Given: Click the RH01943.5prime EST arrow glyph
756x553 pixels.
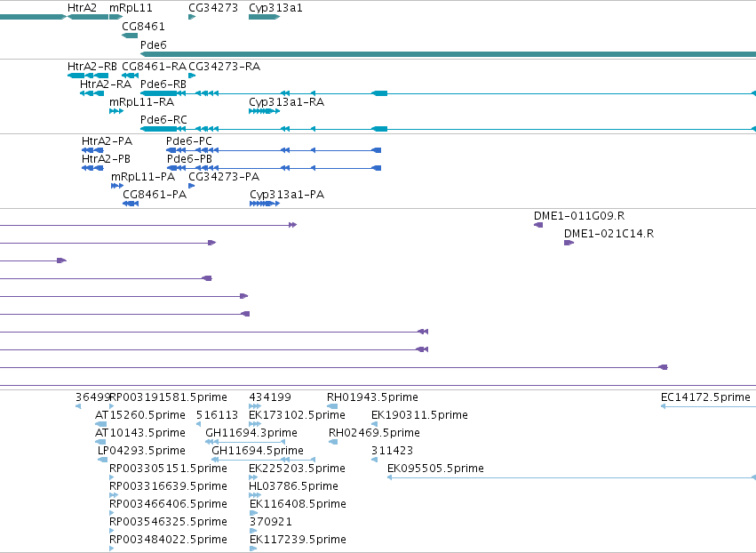Looking at the screenshot, I should (x=332, y=406).
